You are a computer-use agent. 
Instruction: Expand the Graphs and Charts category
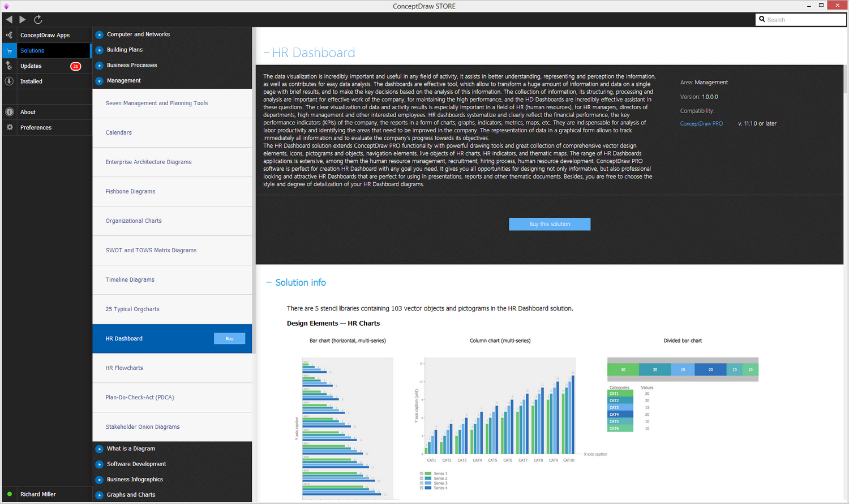(99, 495)
